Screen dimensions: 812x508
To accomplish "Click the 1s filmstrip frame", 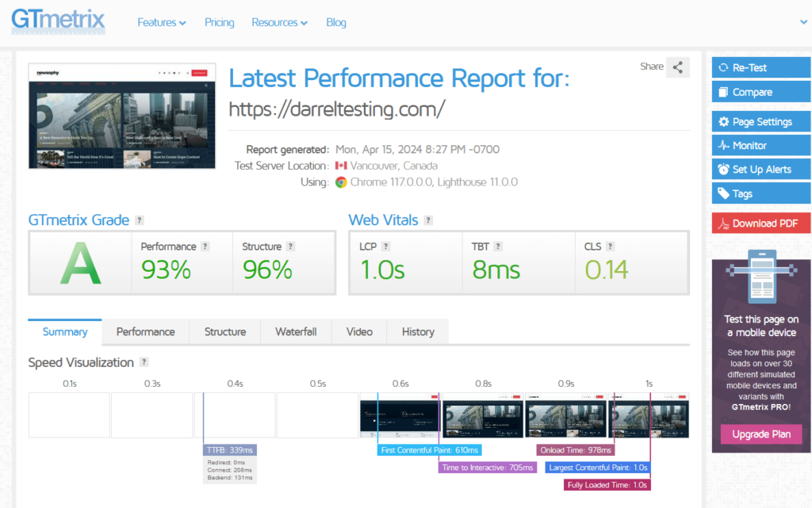I will click(x=649, y=415).
